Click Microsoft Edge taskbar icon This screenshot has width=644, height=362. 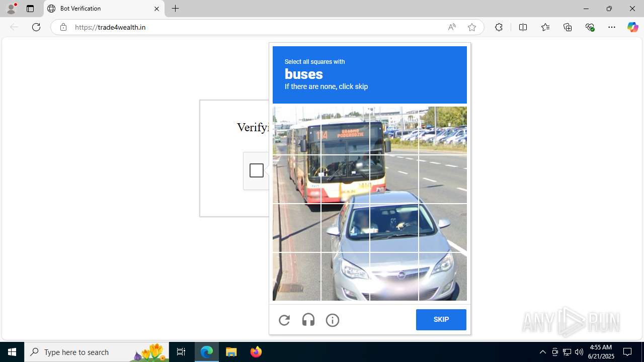(x=207, y=352)
